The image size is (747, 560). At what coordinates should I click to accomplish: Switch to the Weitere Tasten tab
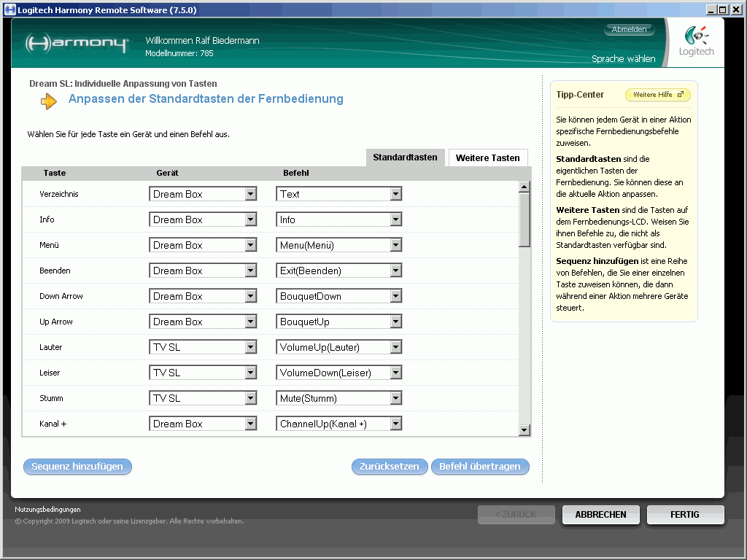coord(487,157)
